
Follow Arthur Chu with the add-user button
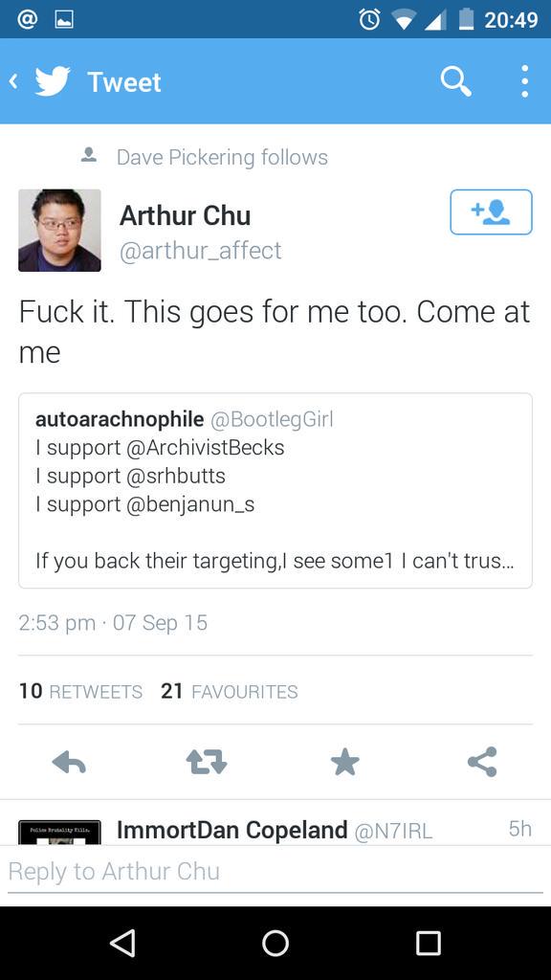(x=491, y=212)
